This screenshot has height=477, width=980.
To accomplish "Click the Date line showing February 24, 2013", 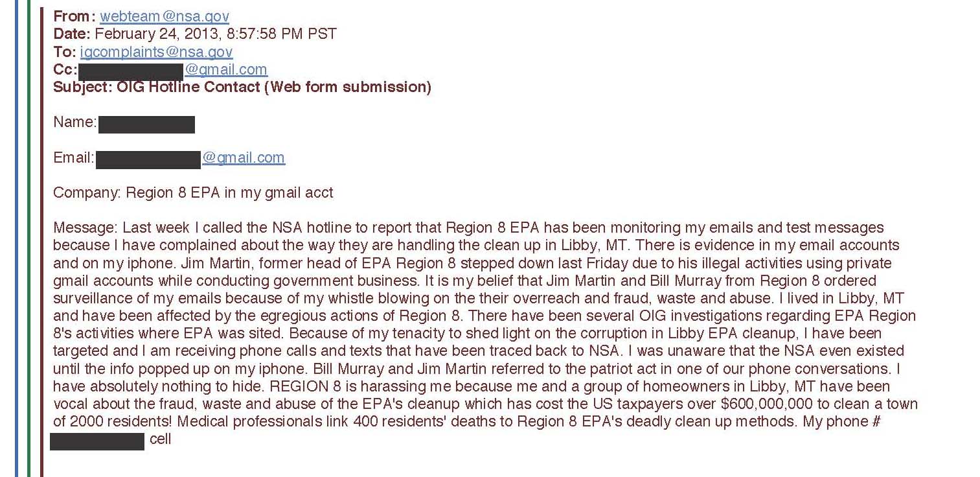I will pyautogui.click(x=195, y=34).
